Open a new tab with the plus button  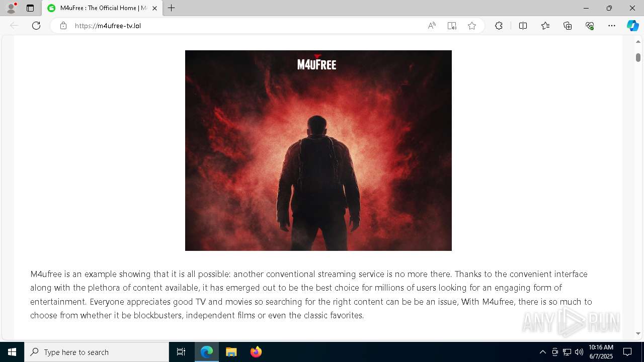click(x=172, y=8)
